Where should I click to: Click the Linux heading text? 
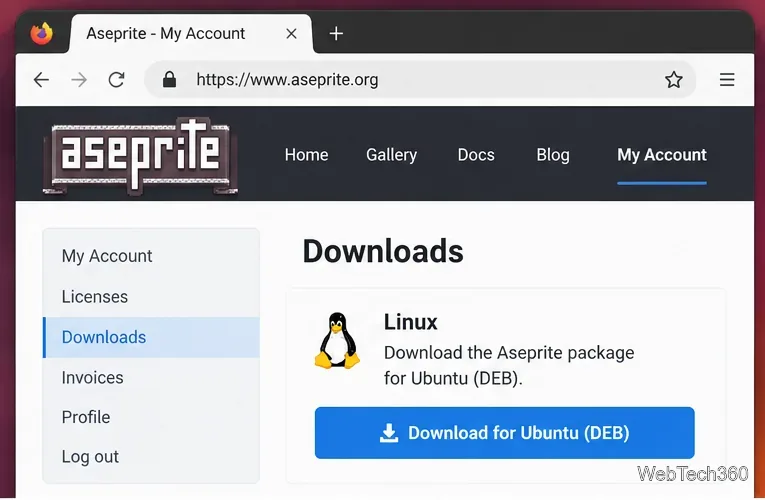click(410, 322)
